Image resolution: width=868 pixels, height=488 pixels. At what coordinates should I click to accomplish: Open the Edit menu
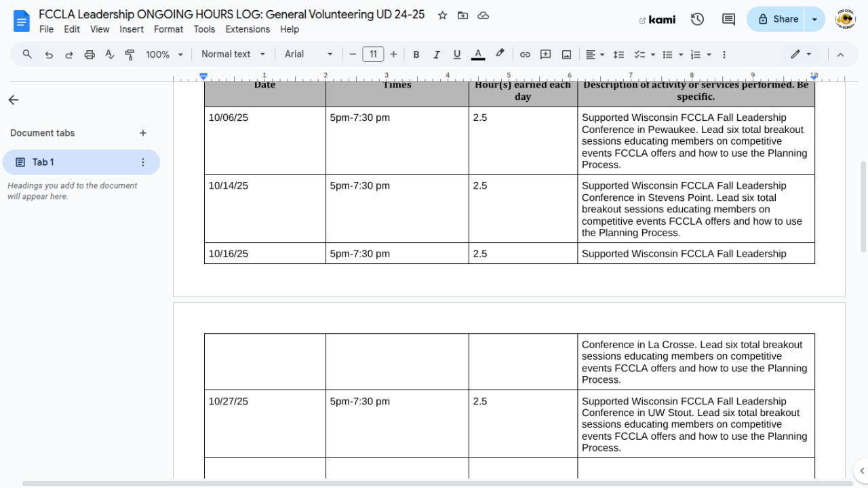72,29
